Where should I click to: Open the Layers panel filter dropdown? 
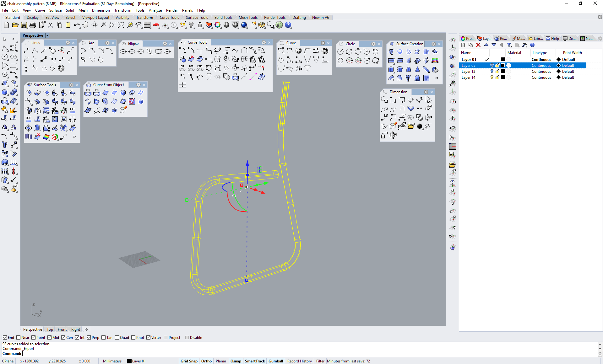click(509, 45)
